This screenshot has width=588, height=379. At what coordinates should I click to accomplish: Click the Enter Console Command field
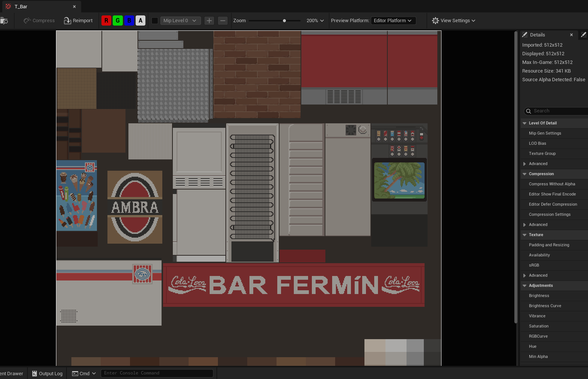point(157,373)
